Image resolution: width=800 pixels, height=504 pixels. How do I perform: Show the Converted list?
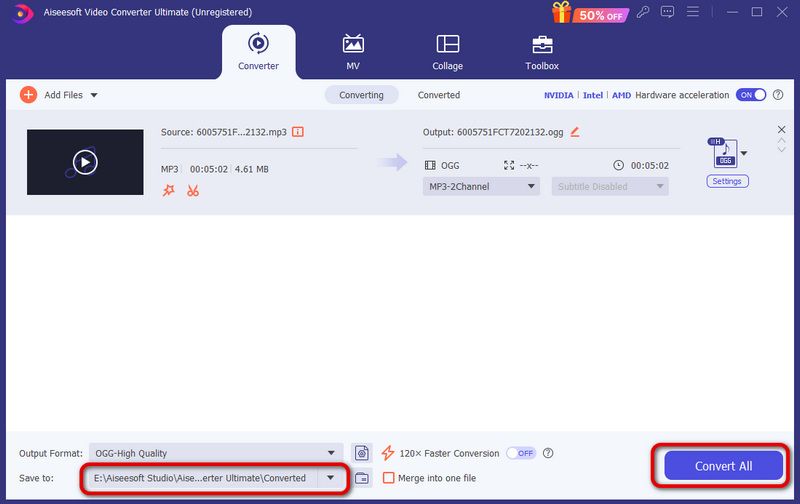pos(439,95)
